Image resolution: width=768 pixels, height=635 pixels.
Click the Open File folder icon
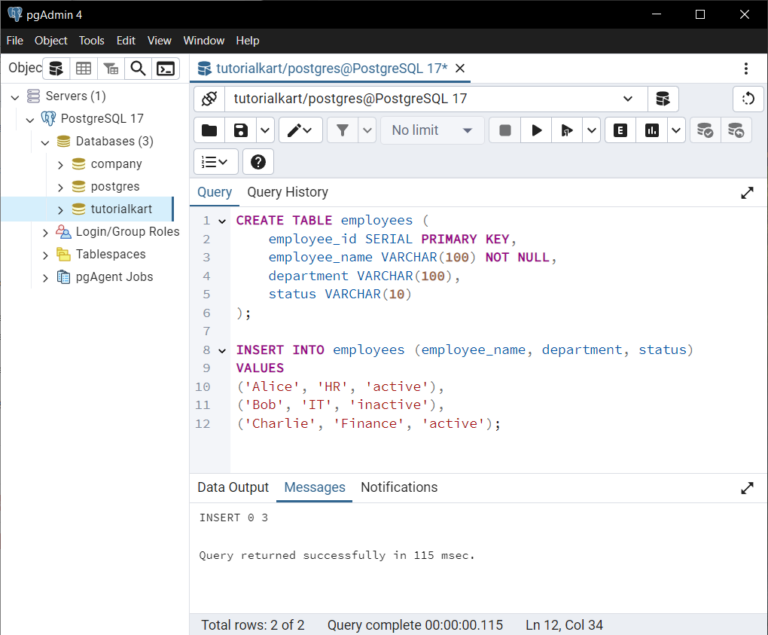[209, 130]
